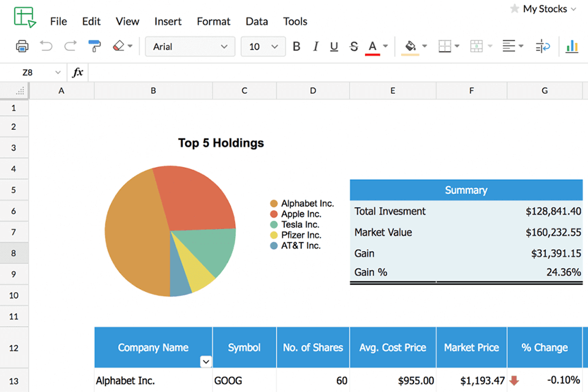Screen dimensions: 588x392
Task: Insert a chart using chart icon
Action: [x=572, y=47]
